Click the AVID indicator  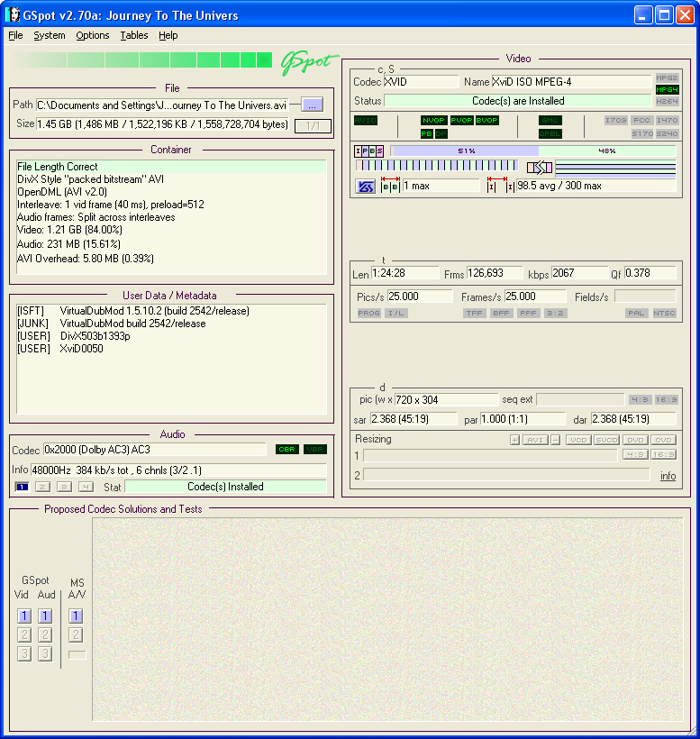click(366, 120)
